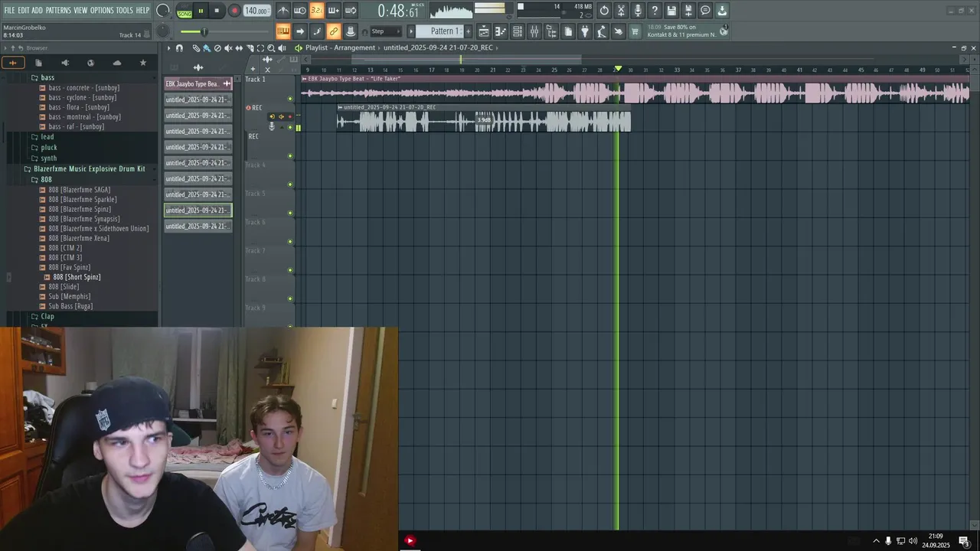Image resolution: width=980 pixels, height=551 pixels.
Task: Toggle loop recording icon
Action: 350,11
